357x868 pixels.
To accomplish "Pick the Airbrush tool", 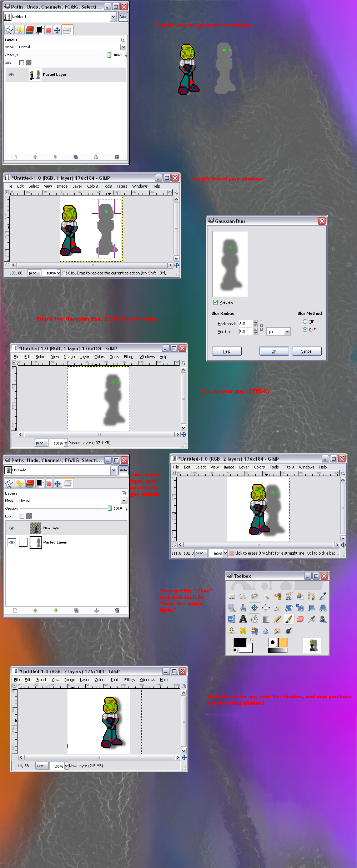I will tap(312, 619).
